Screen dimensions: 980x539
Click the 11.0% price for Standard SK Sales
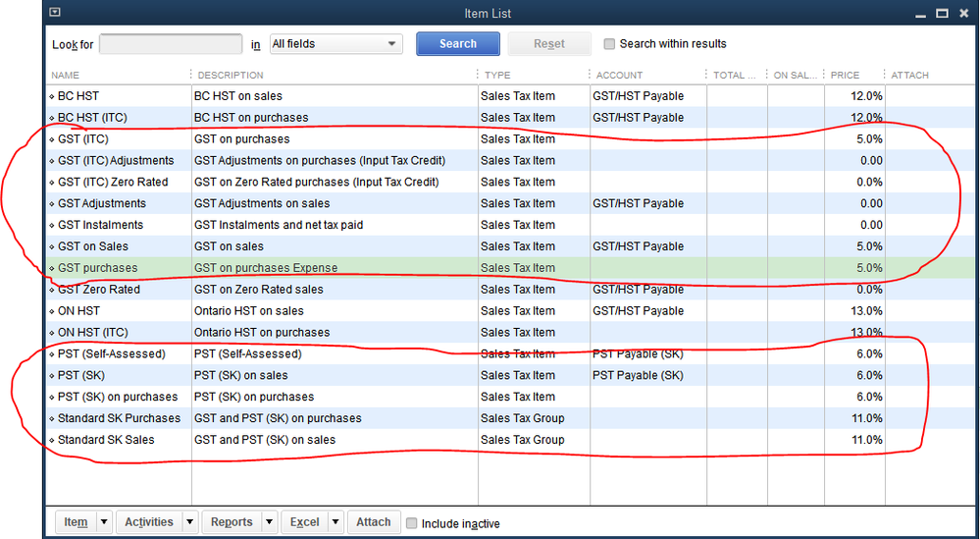[x=866, y=440]
